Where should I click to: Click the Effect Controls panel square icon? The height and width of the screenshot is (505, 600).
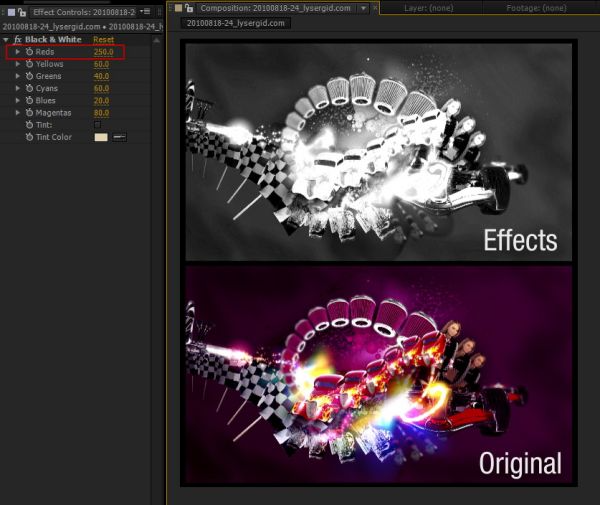[x=11, y=12]
